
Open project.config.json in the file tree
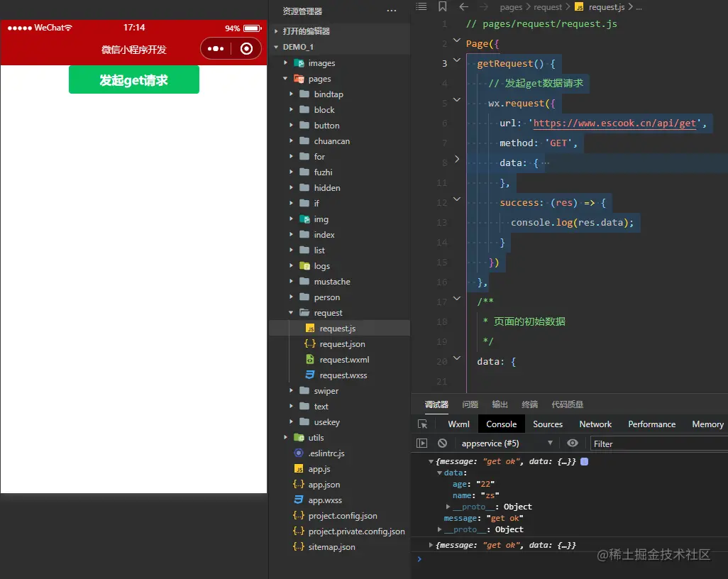tap(342, 516)
